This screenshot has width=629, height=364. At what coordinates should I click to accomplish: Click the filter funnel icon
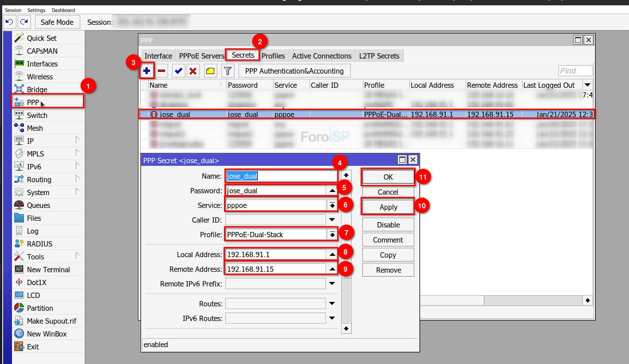(x=228, y=71)
